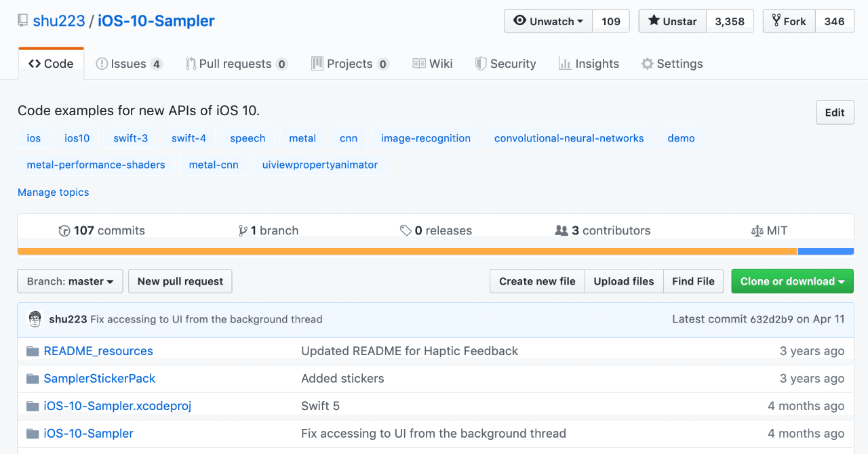Select the metal-performance-shaders topic tag
The width and height of the screenshot is (868, 454).
[x=96, y=165]
